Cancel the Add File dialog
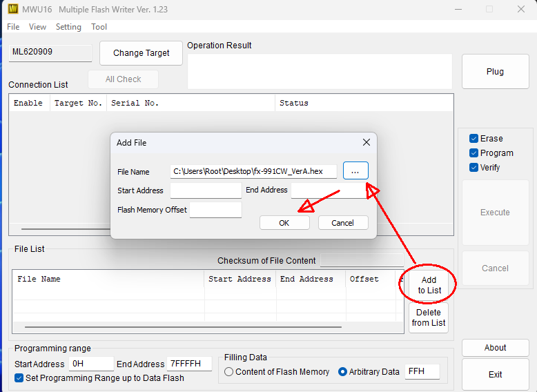 click(343, 223)
